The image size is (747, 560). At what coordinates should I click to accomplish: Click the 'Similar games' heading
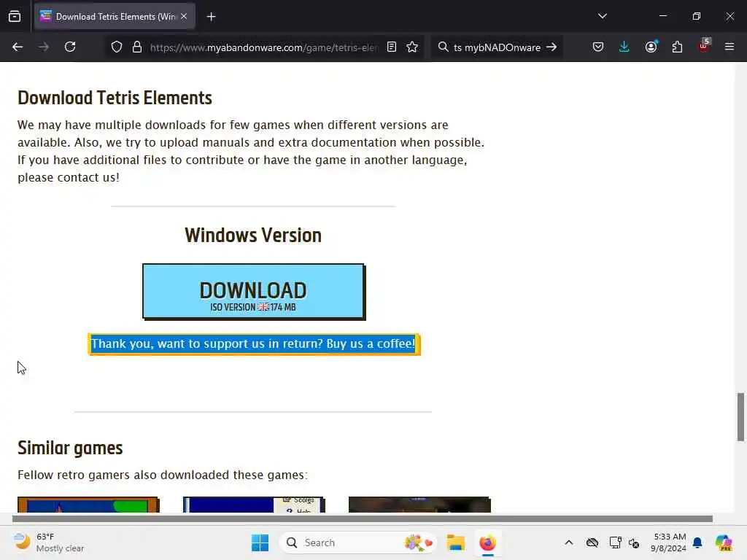70,448
